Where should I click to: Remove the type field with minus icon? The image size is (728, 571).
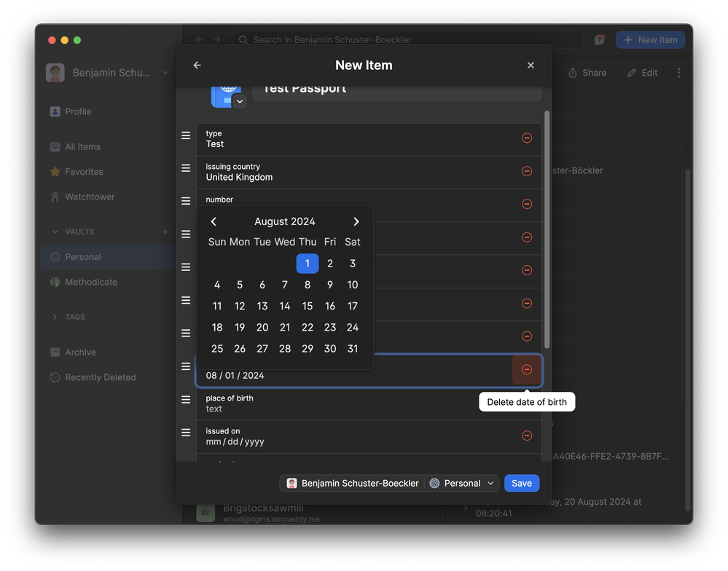click(526, 138)
